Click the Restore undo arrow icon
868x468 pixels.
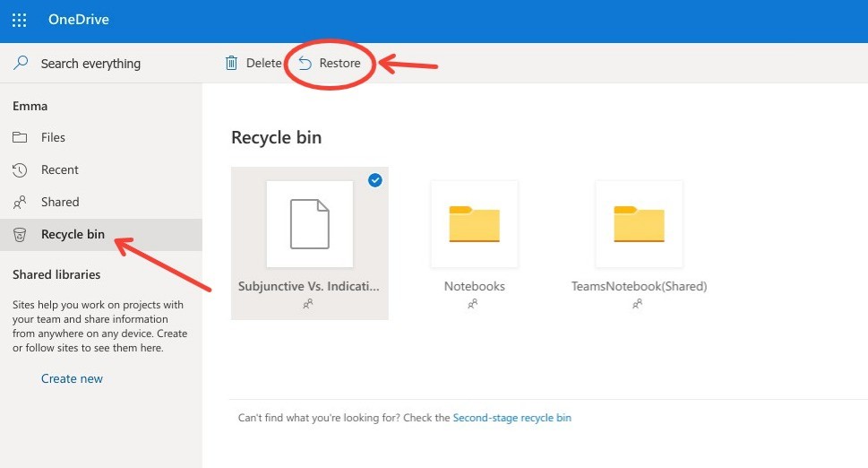pyautogui.click(x=305, y=63)
